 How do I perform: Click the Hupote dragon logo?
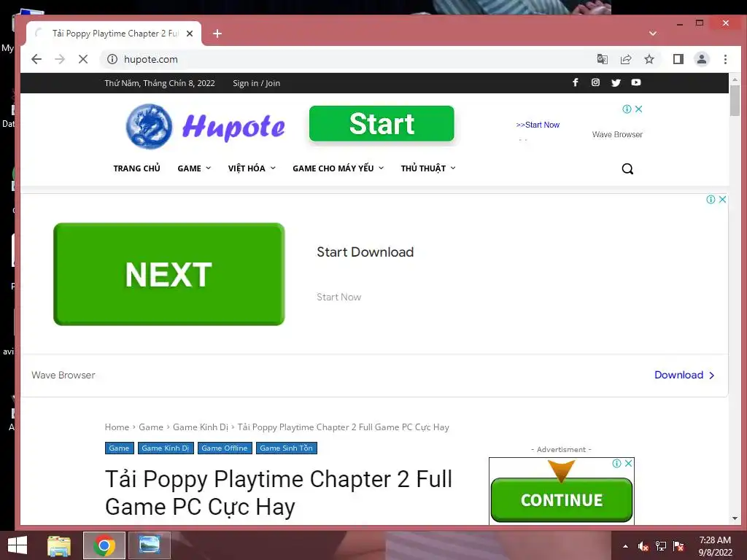[x=149, y=126]
